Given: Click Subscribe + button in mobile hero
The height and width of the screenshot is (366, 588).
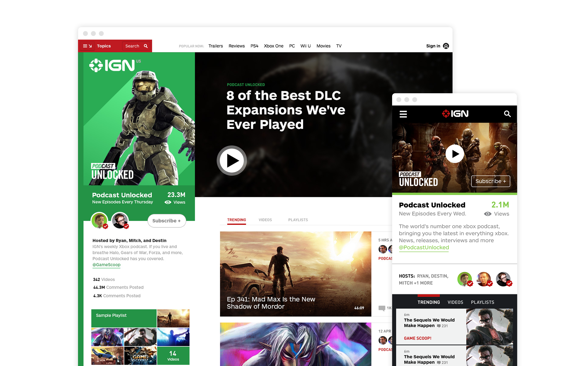Looking at the screenshot, I should 490,181.
